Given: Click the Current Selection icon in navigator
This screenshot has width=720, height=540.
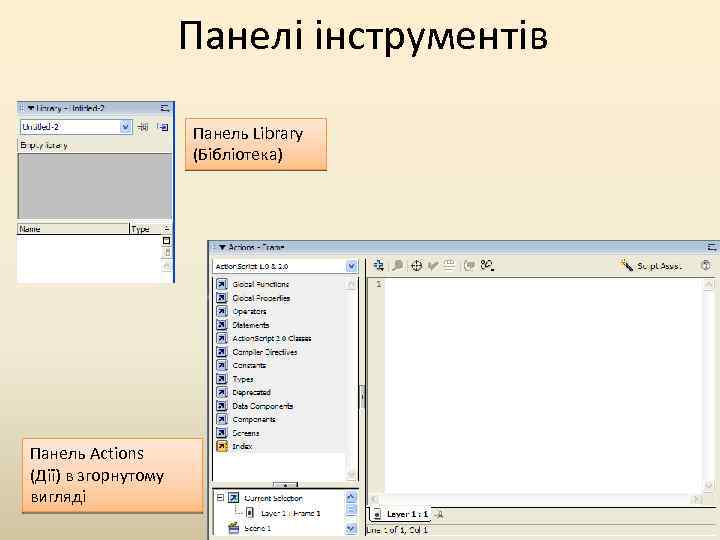Looking at the screenshot, I should (x=234, y=498).
